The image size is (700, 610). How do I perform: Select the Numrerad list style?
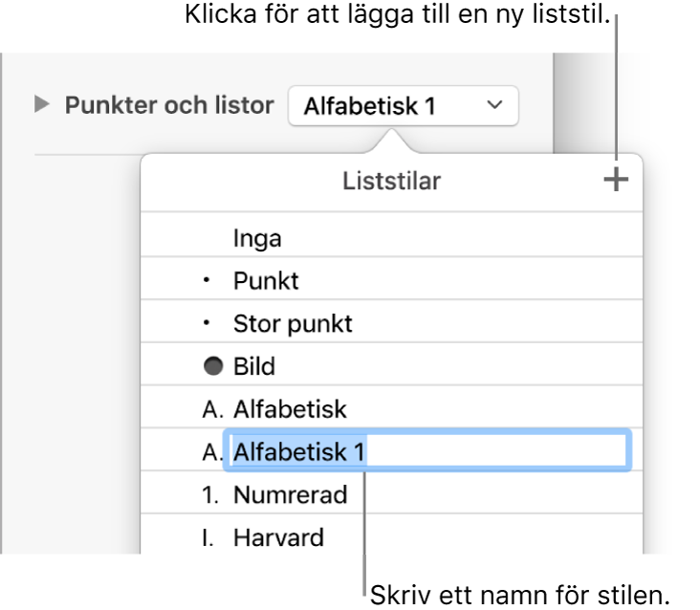pos(391,492)
